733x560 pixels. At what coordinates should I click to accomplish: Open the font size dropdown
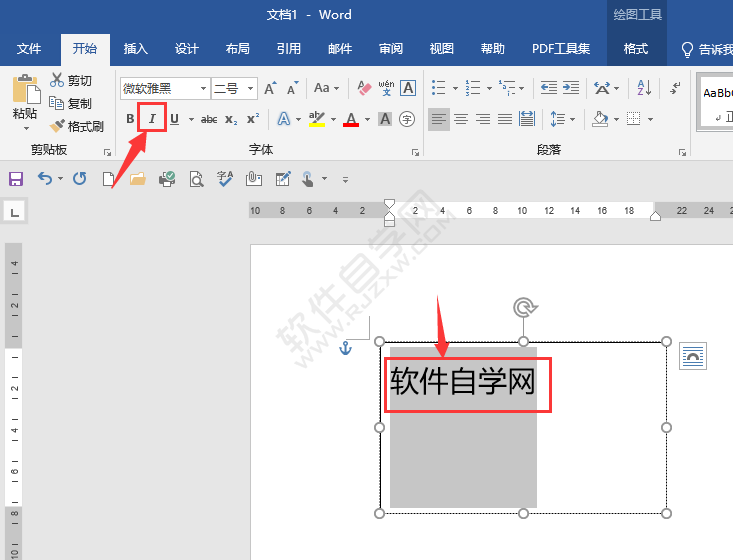tap(251, 88)
